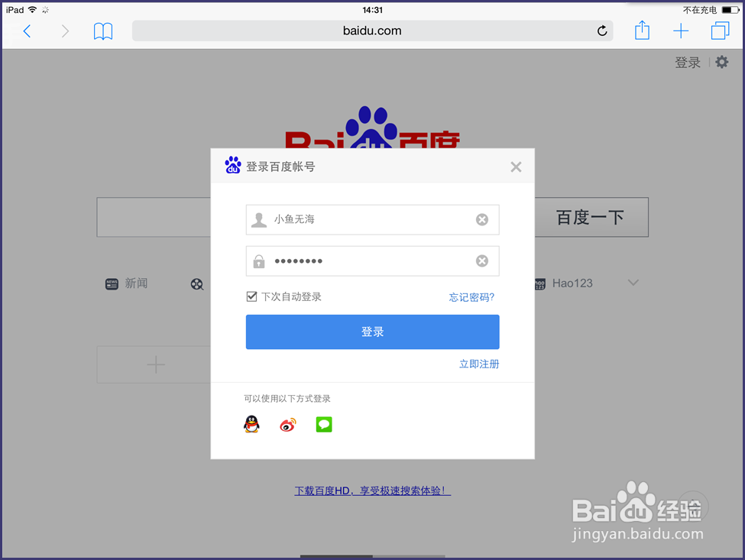This screenshot has height=560, width=745.
Task: Show all tabs icon in Safari
Action: (x=720, y=31)
